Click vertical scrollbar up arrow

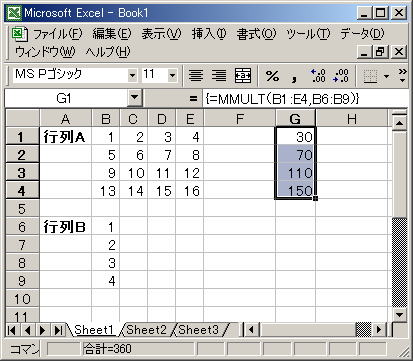tap(399, 123)
